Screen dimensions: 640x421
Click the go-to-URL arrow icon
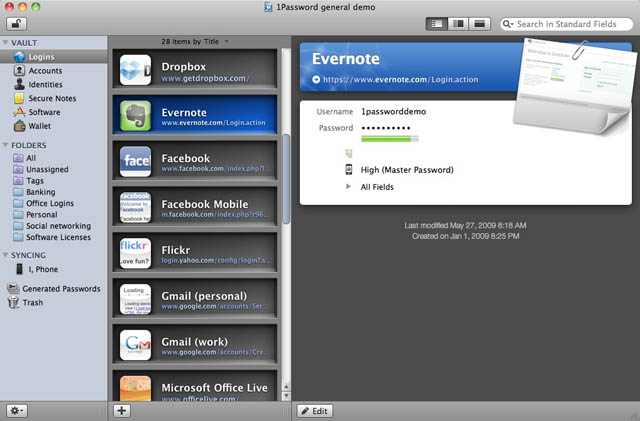[x=316, y=79]
